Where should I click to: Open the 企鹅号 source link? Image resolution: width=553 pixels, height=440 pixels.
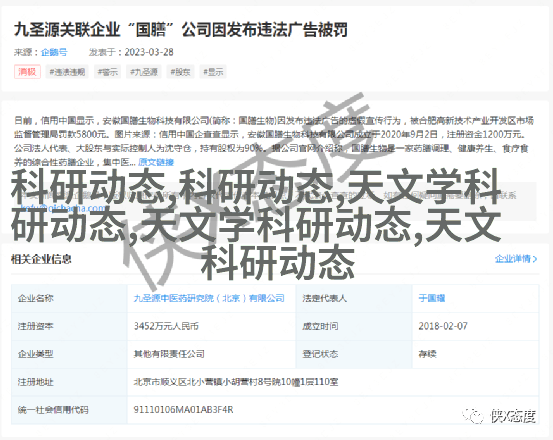click(x=54, y=52)
